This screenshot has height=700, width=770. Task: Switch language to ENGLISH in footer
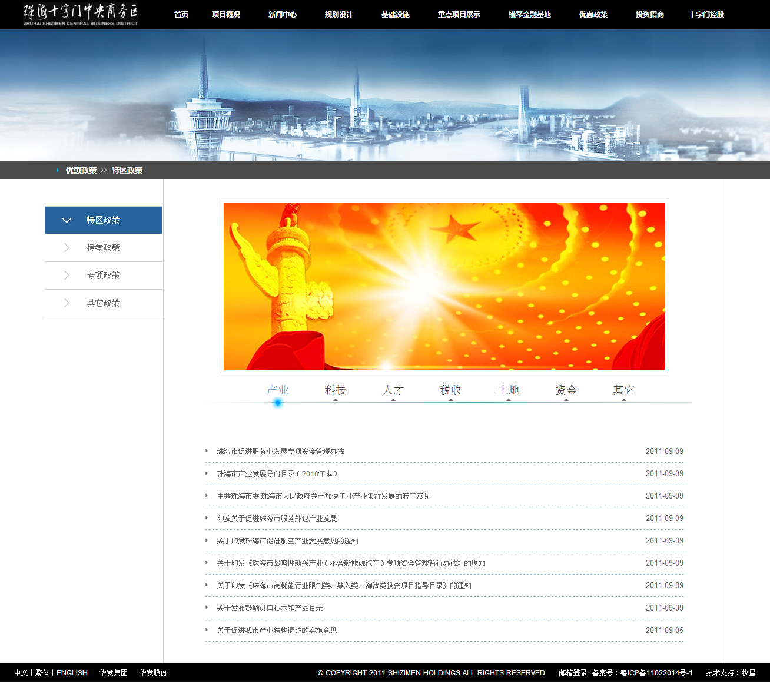coord(72,673)
